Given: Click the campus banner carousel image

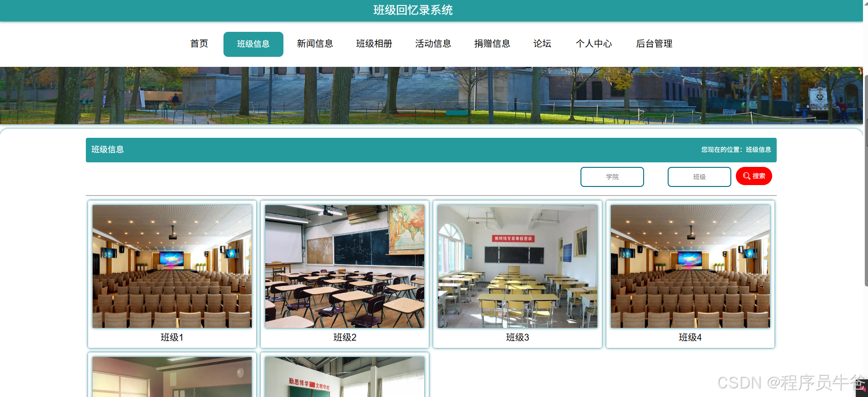Looking at the screenshot, I should 432,95.
